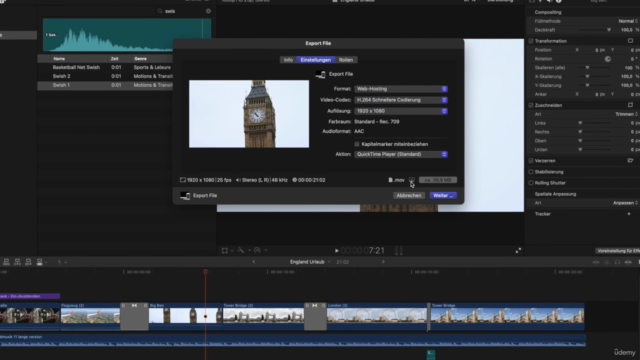Screen dimensions: 640x360
Task: Click the audio waveform preview
Action: pos(127,35)
